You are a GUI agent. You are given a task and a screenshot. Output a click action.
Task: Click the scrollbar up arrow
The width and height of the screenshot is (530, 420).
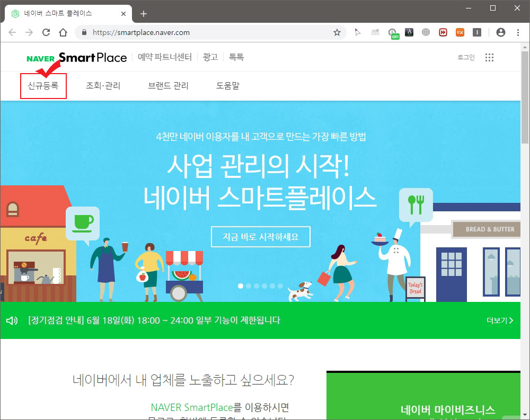coord(525,47)
